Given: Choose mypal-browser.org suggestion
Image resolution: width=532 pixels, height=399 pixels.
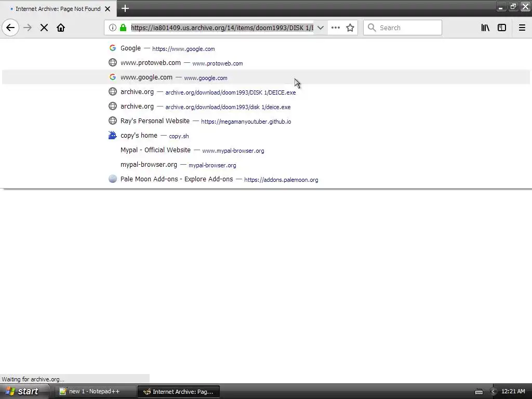Looking at the screenshot, I should (266, 165).
